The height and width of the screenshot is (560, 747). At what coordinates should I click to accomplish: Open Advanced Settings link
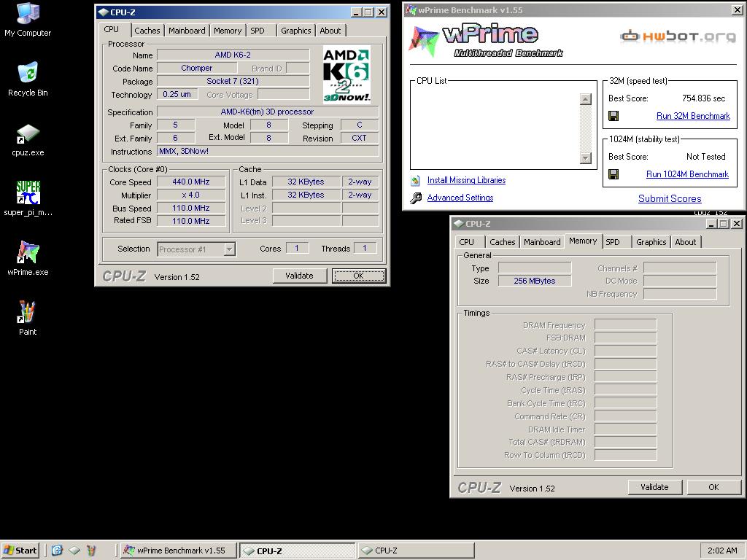[x=460, y=198]
